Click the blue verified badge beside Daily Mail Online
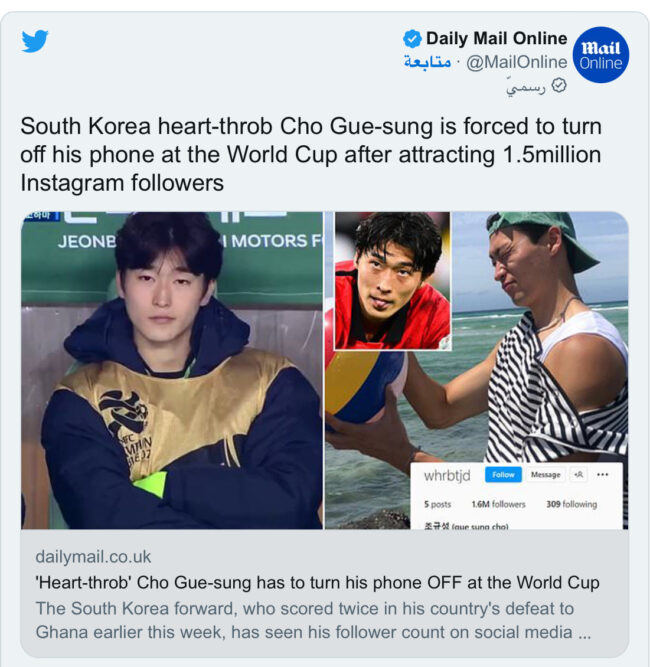Image resolution: width=650 pixels, height=667 pixels. (x=412, y=39)
